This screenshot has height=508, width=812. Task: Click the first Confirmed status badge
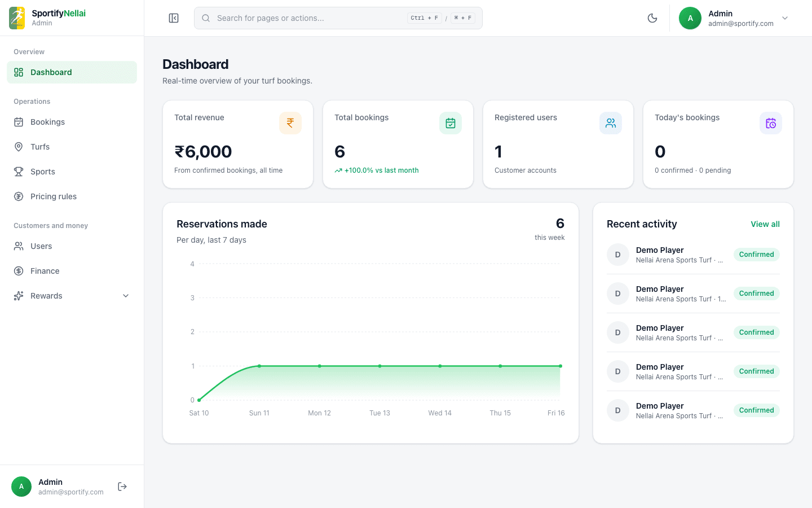[757, 255]
